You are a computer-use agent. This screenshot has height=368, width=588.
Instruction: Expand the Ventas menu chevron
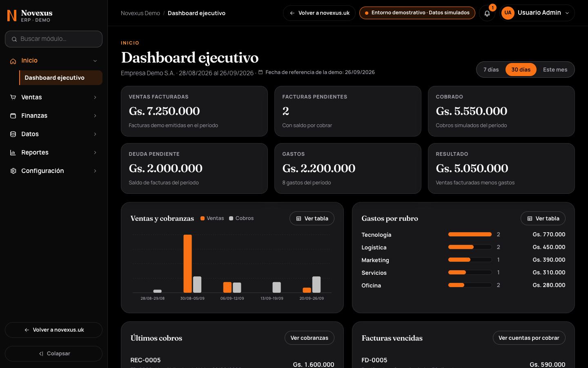pos(95,97)
